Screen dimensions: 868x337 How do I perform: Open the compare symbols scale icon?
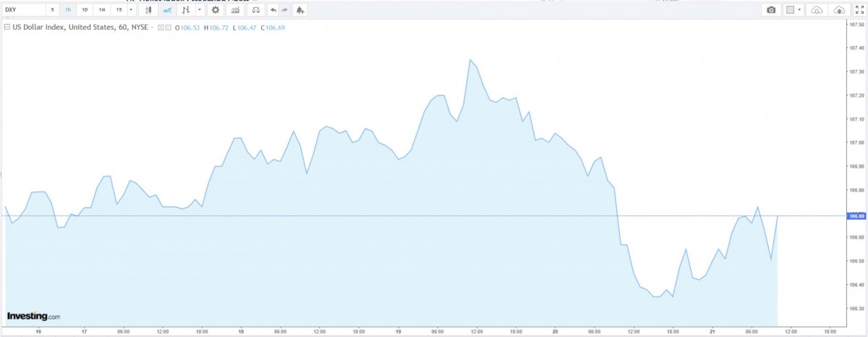[255, 10]
